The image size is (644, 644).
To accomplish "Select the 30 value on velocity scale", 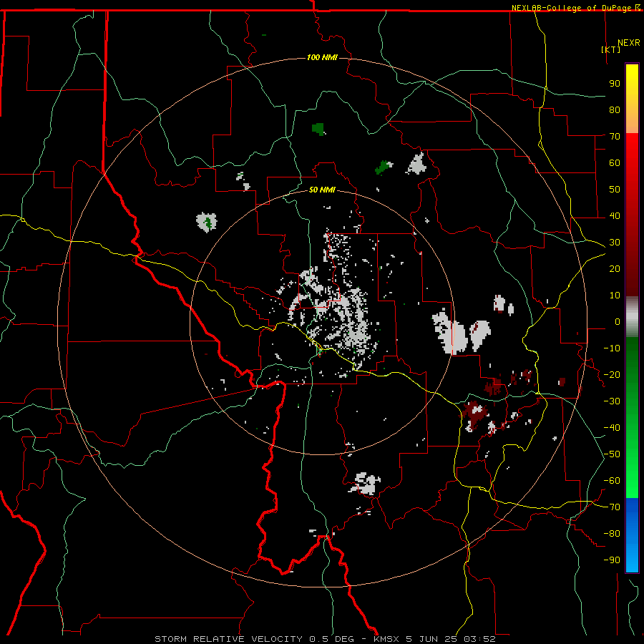I will tap(615, 243).
